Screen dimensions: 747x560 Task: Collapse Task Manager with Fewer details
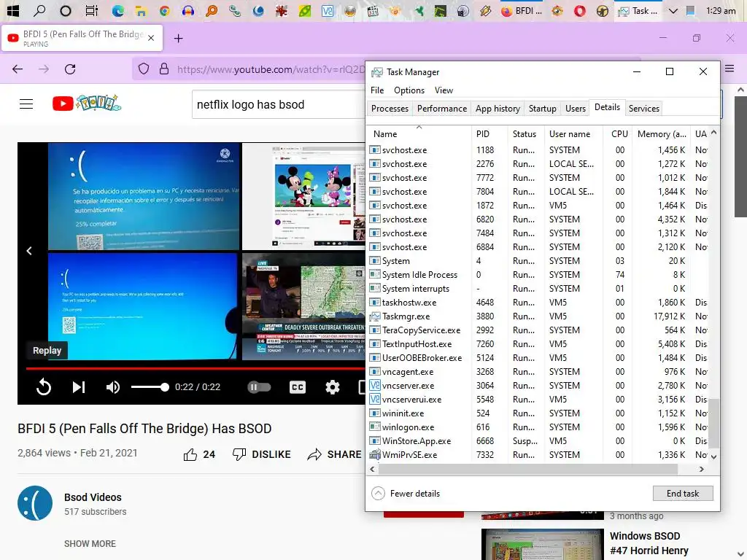pos(406,494)
